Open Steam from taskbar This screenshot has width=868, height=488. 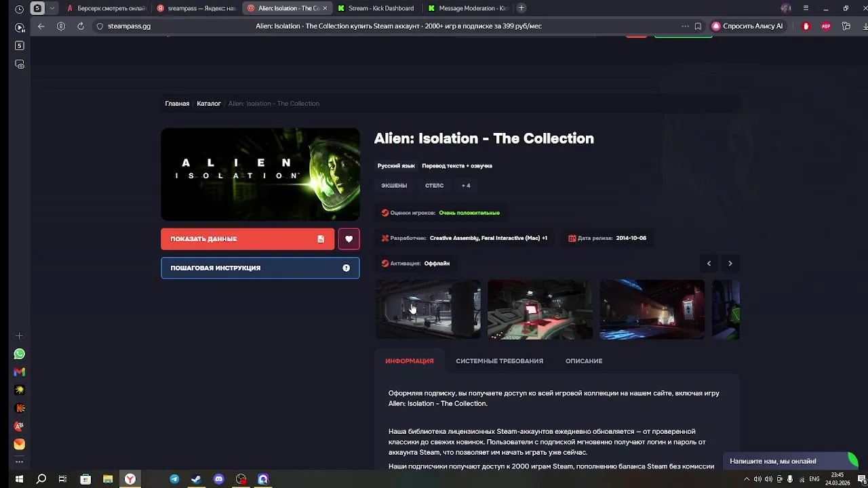click(x=196, y=479)
